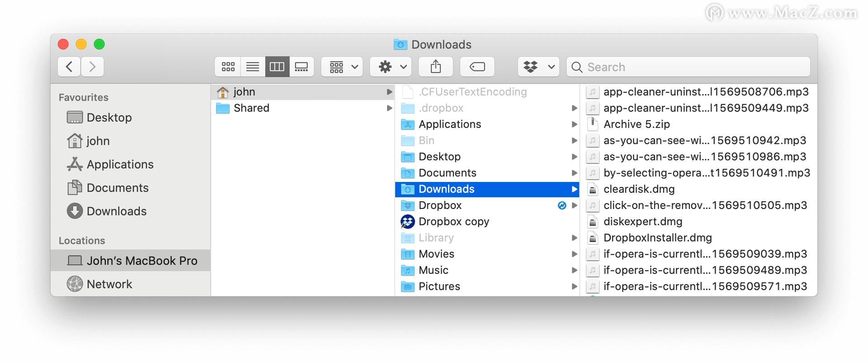The image size is (868, 363).
Task: Select the Shared folder in first column
Action: tap(303, 108)
